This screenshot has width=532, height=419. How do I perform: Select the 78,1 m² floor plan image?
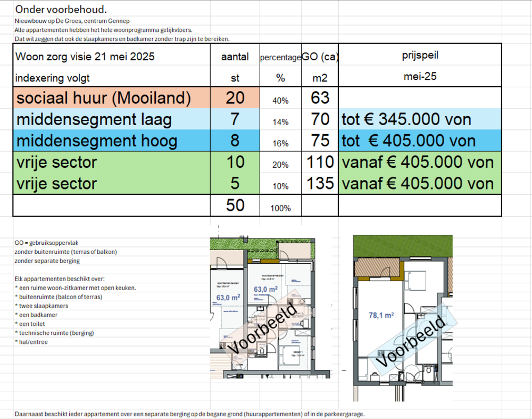point(403,318)
